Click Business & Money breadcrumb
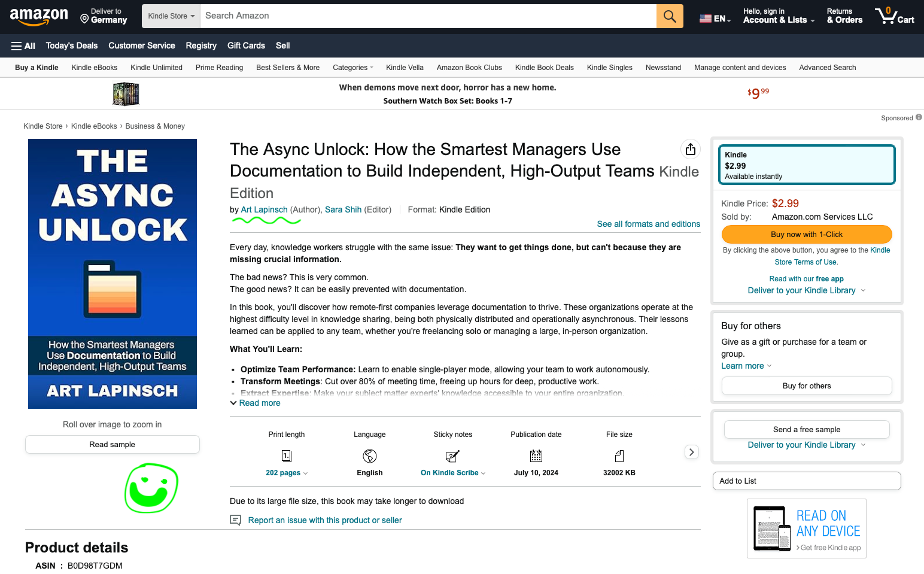The image size is (924, 574). 155,126
